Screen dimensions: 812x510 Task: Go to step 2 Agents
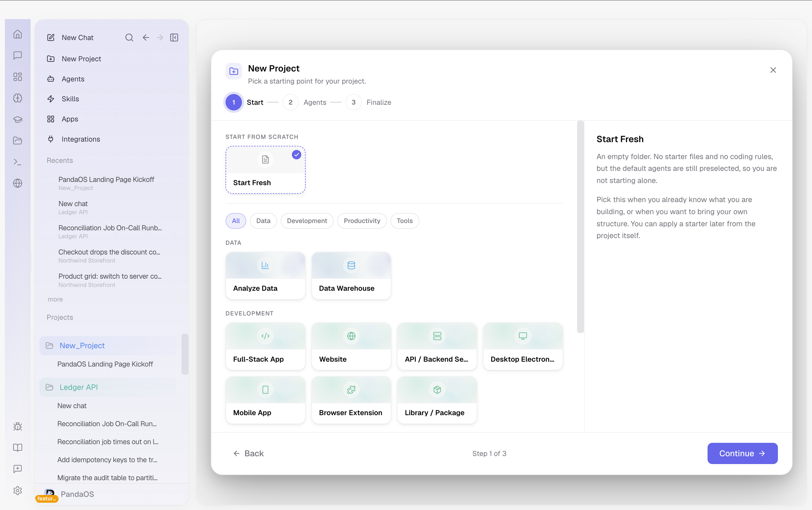pos(305,102)
